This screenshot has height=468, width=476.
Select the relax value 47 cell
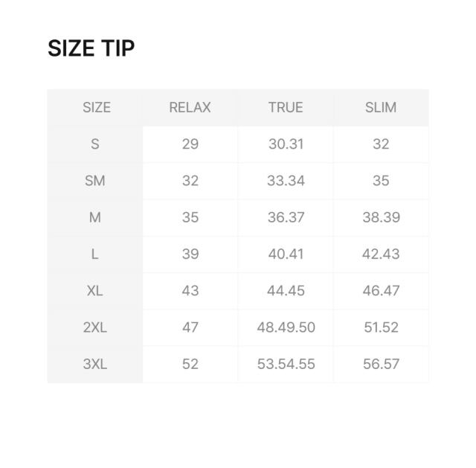(x=190, y=327)
